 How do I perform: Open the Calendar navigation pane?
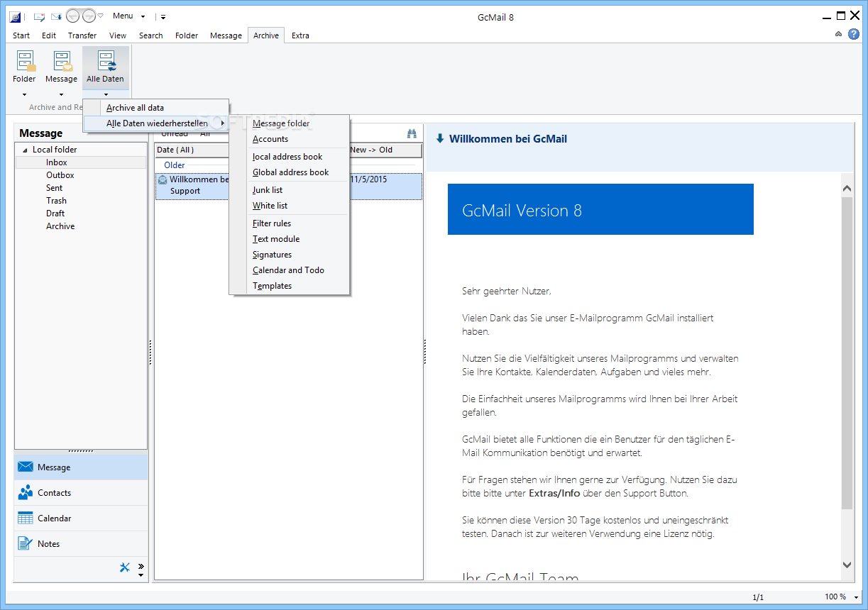(81, 518)
